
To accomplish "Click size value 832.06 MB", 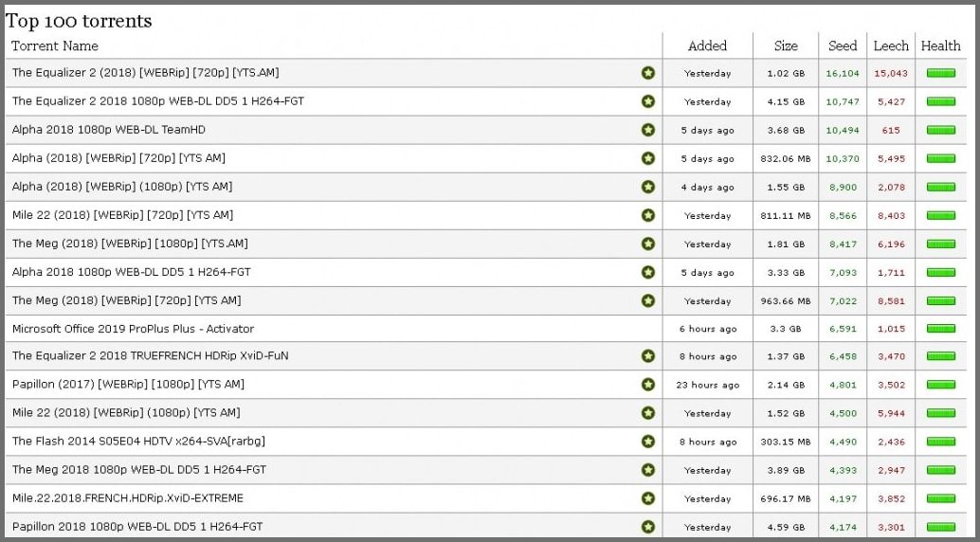I will [786, 159].
